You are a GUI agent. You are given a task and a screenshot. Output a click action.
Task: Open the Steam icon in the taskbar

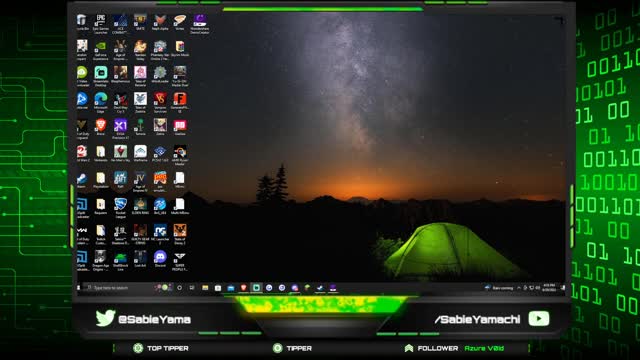[x=320, y=288]
